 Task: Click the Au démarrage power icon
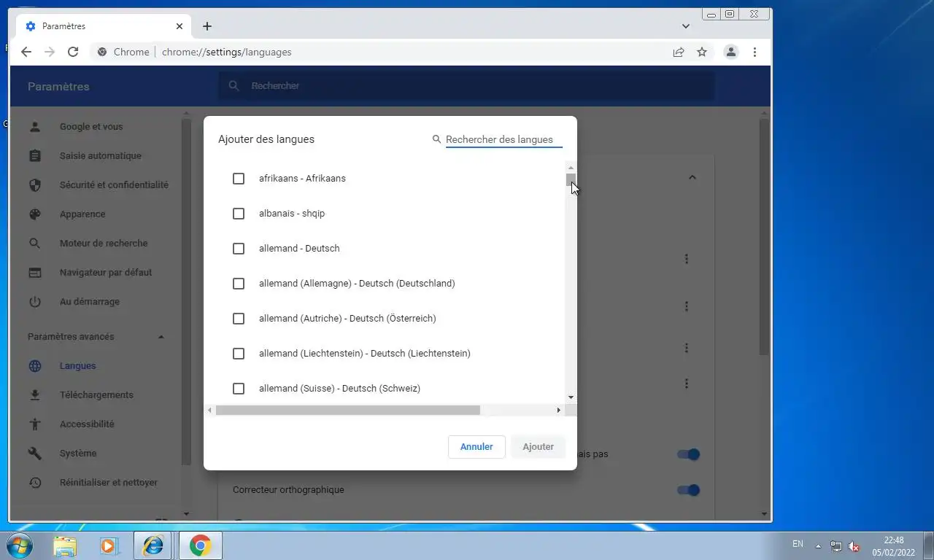click(35, 302)
